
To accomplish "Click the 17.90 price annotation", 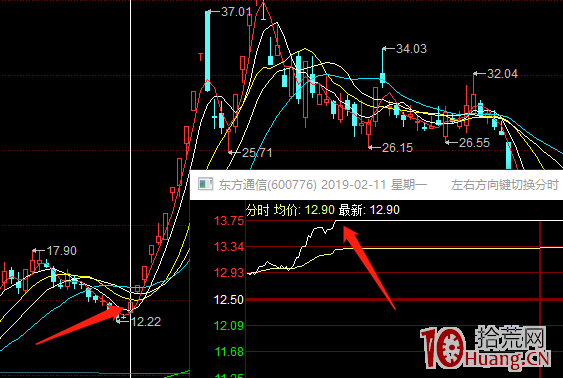I will pos(62,251).
